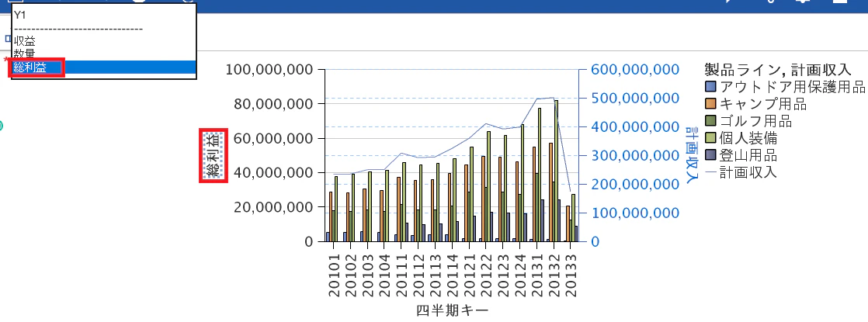This screenshot has height=322, width=868.
Task: Click the 20102 quarter label
Action: (351, 275)
